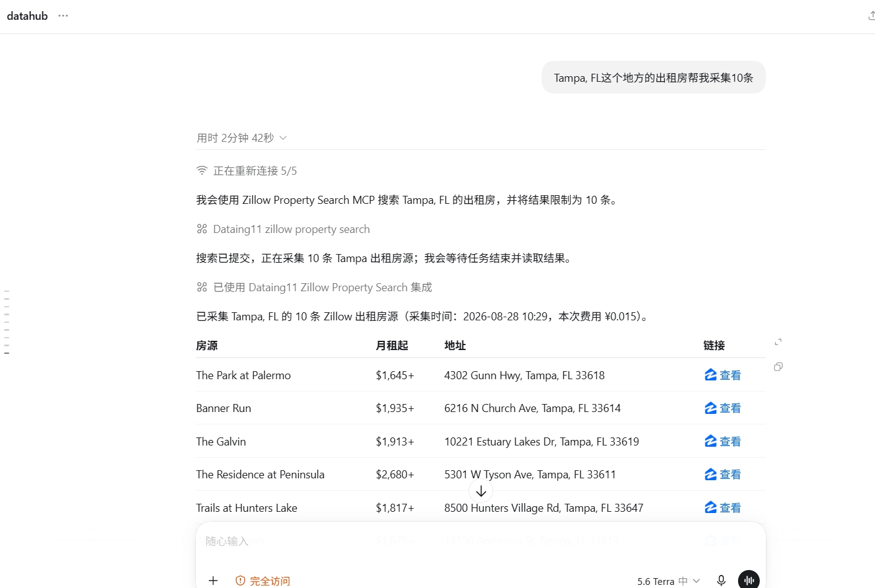Expand the elapsed time 2分钟 42秒 chevron
Viewport: 875px width, 588px height.
pyautogui.click(x=283, y=138)
